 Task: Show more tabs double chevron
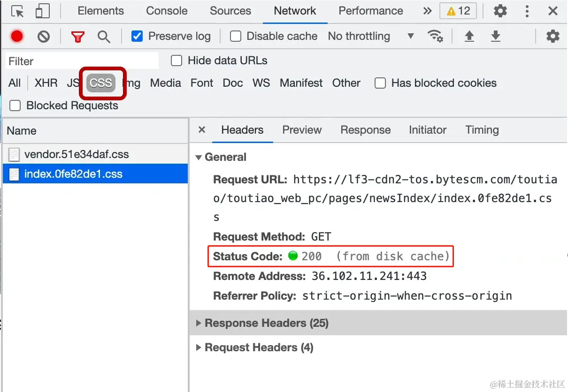point(427,11)
